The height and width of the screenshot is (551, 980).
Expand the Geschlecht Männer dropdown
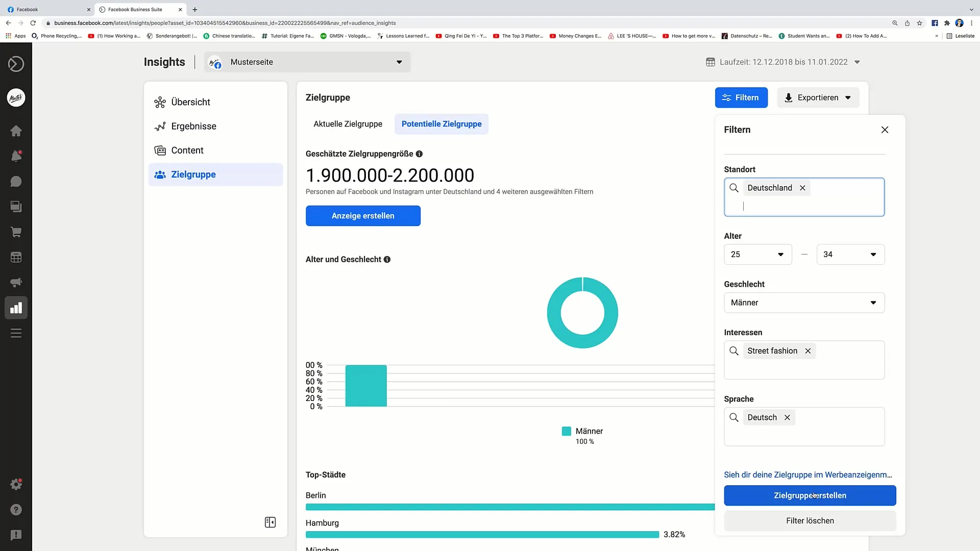coord(873,302)
